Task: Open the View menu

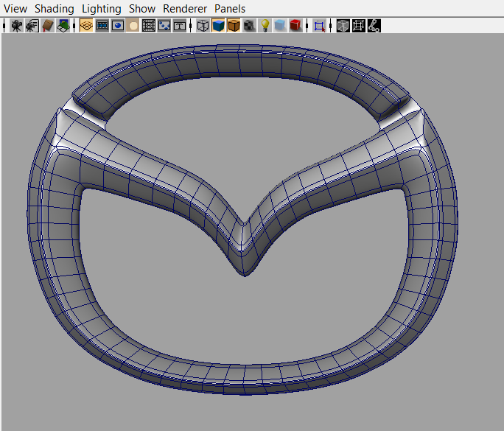Action: point(15,9)
